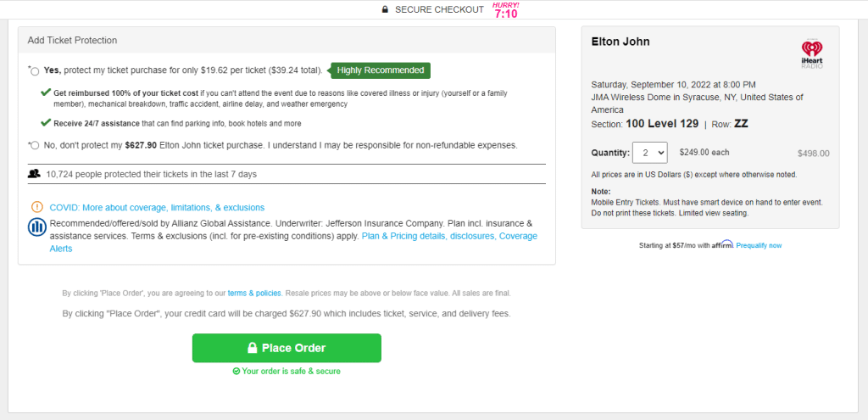Open COVID coverage, limitations, & exclusions link
This screenshot has height=420, width=868.
[157, 207]
